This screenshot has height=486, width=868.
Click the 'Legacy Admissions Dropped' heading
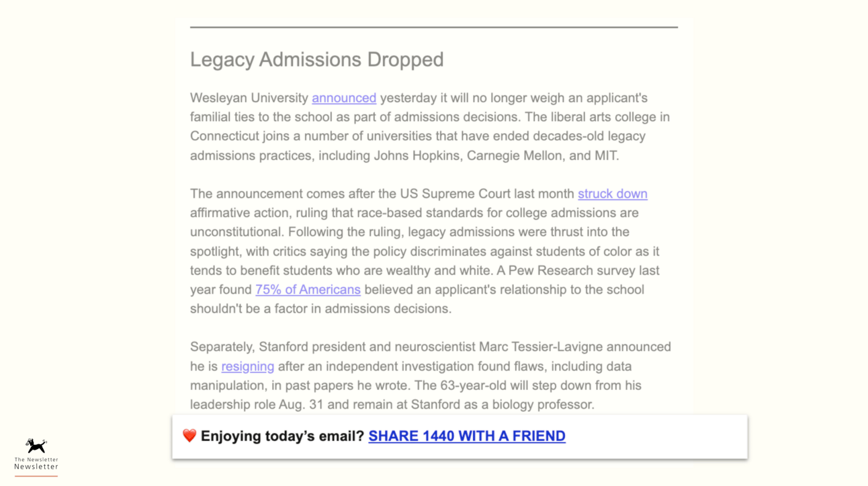[316, 60]
